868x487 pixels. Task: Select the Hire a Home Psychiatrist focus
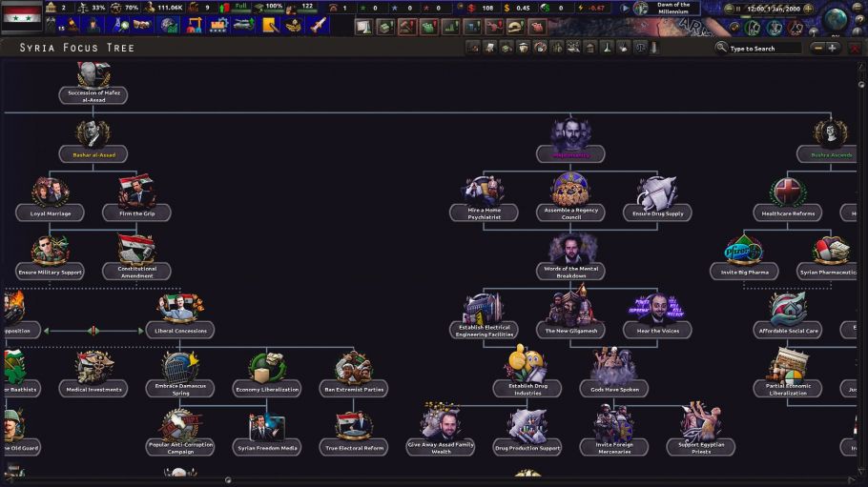(x=484, y=213)
